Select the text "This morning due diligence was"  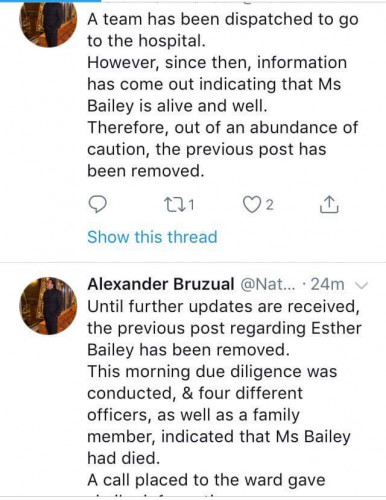pyautogui.click(x=212, y=371)
